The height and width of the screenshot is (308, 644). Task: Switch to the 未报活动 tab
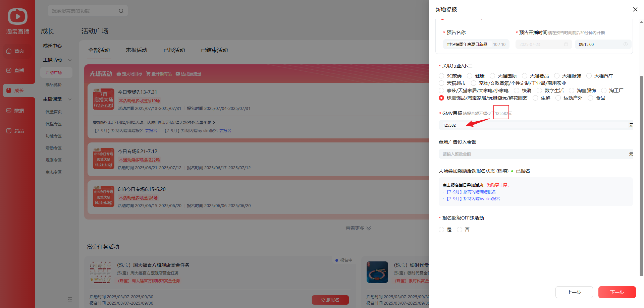pyautogui.click(x=136, y=50)
